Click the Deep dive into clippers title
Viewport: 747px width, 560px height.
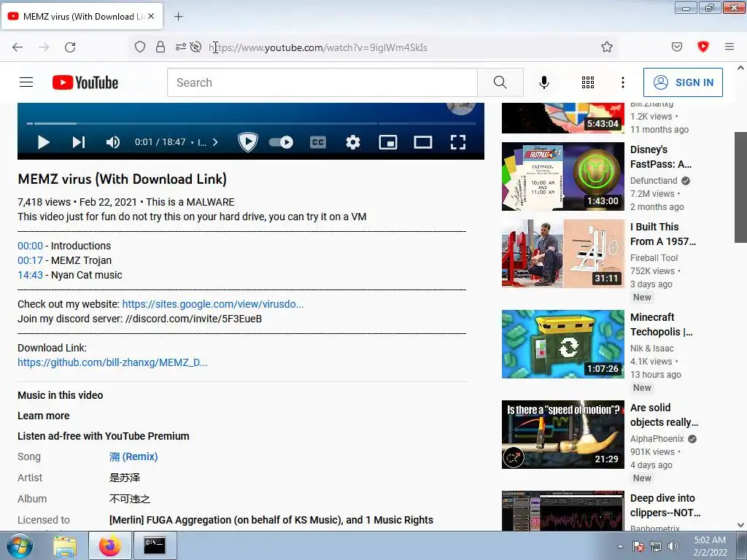click(665, 505)
